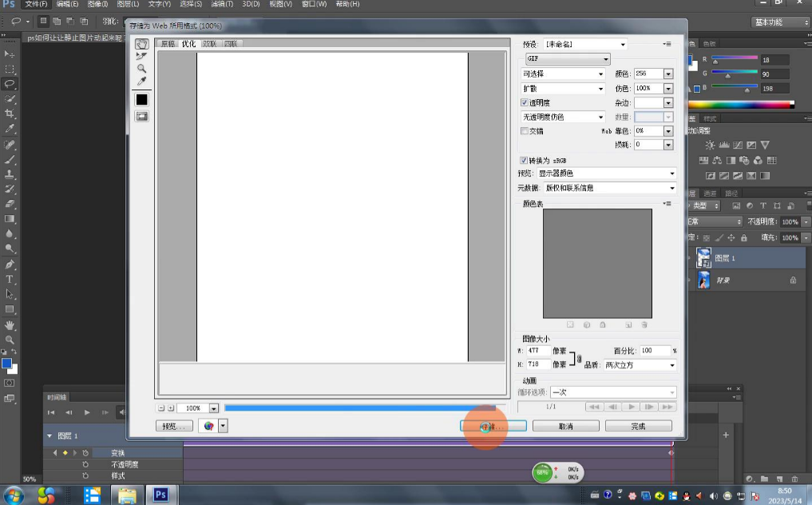Select the Gradient tool in Photoshop toolbar
The width and height of the screenshot is (812, 505).
click(x=10, y=219)
